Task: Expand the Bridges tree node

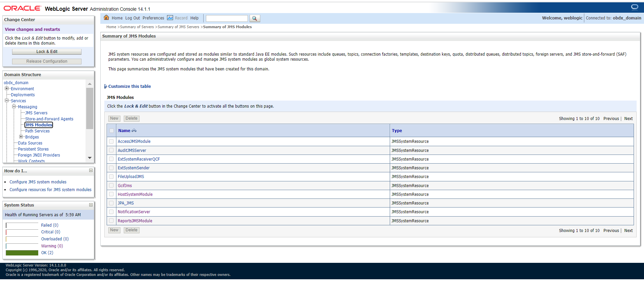Action: coord(21,137)
